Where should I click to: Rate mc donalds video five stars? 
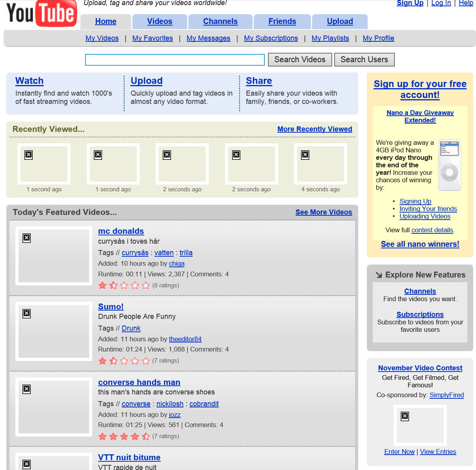click(x=146, y=285)
